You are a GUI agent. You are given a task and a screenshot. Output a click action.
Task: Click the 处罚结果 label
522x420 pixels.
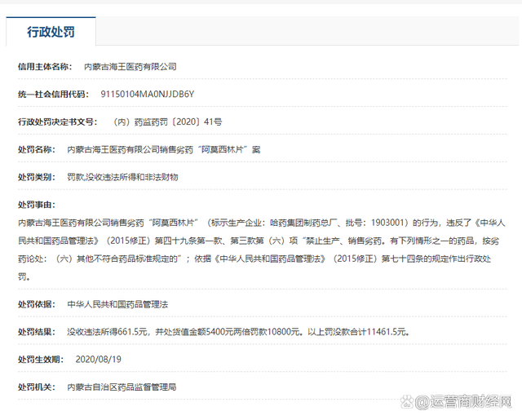pos(37,332)
